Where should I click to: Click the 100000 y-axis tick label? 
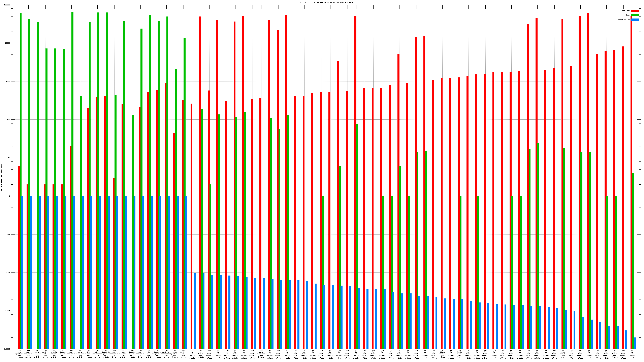coord(7,5)
